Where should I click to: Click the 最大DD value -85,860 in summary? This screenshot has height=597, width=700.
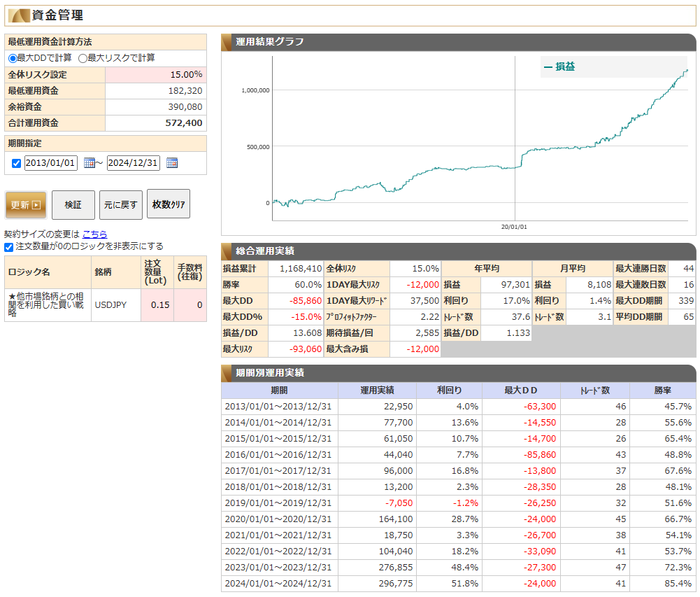coord(306,301)
